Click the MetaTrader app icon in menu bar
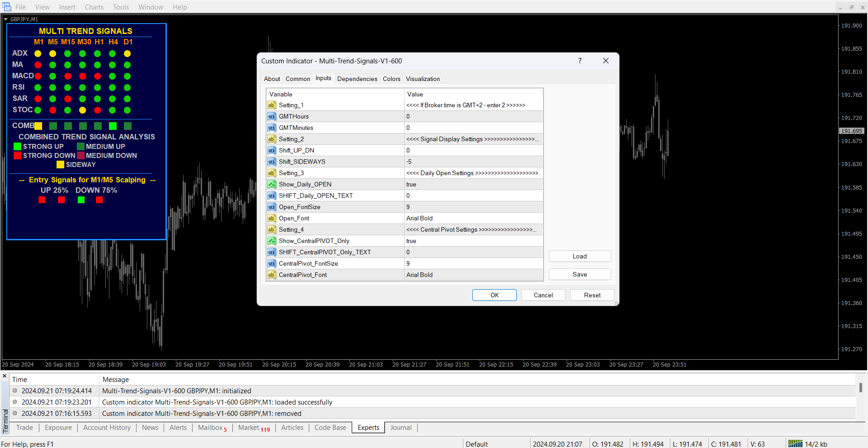The height and width of the screenshot is (448, 868). point(7,7)
